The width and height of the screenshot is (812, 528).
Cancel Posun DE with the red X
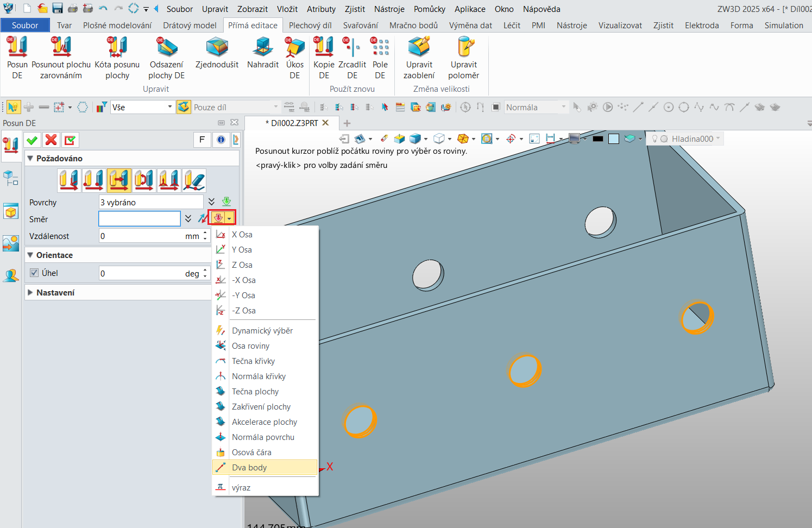(51, 140)
